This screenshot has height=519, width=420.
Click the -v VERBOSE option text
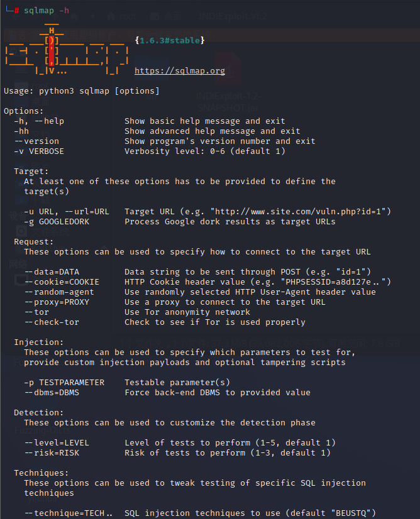pos(39,151)
